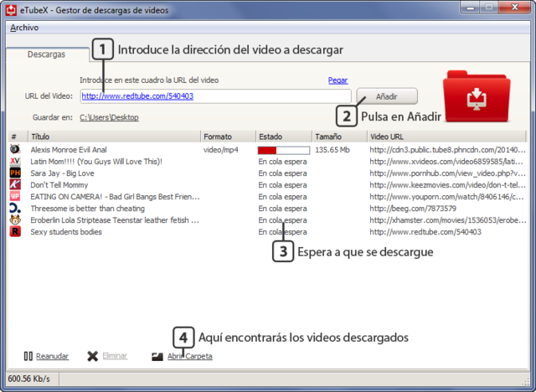
Task: Sort by the Tamaño column header
Action: click(x=339, y=137)
